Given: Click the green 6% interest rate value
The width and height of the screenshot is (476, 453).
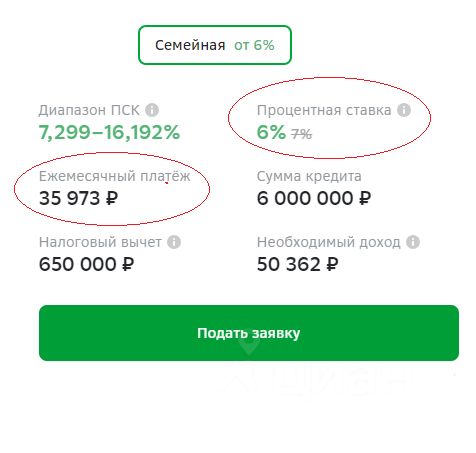Looking at the screenshot, I should point(271,132).
